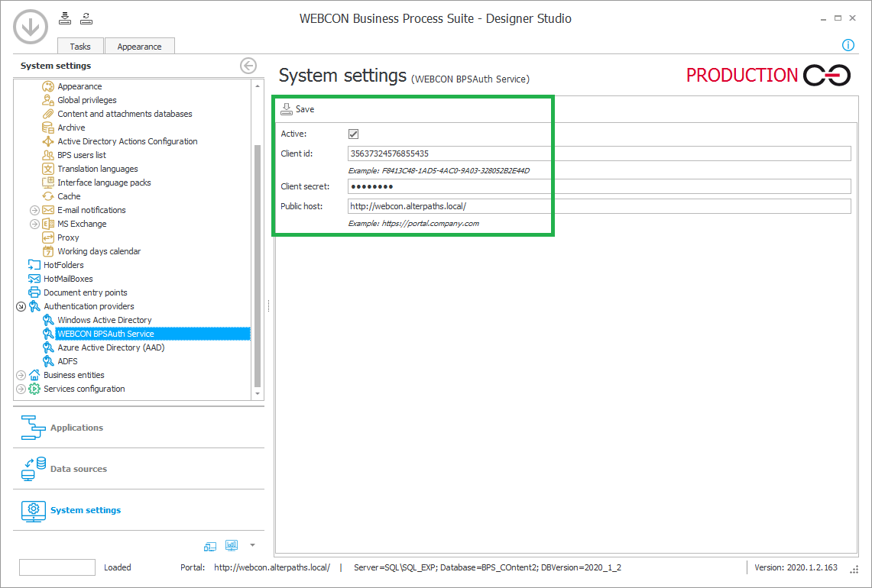Click the tree vertical scrollbar thumb
This screenshot has width=872, height=588.
tap(258, 266)
